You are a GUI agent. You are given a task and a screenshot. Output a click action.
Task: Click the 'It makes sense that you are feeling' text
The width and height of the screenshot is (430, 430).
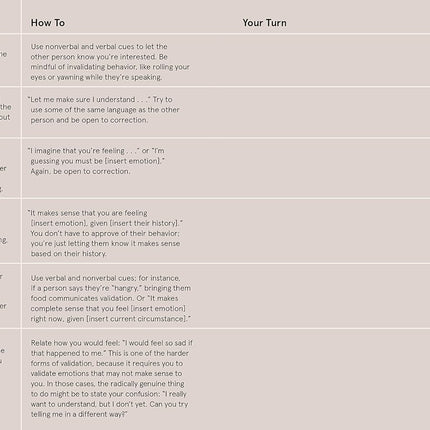click(88, 213)
